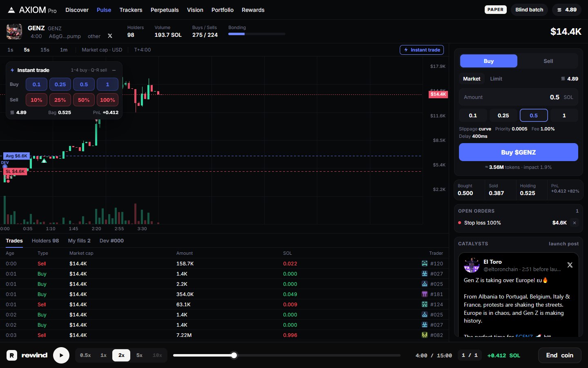Click the End coin button
Image resolution: width=588 pixels, height=368 pixels.
(x=560, y=355)
